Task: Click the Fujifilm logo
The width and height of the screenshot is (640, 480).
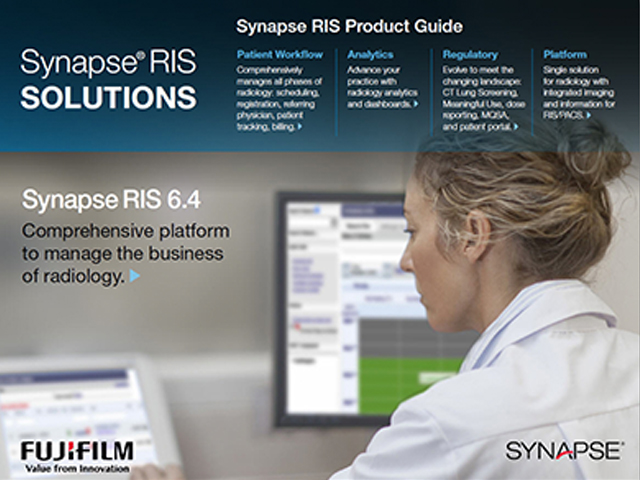Action: (77, 451)
